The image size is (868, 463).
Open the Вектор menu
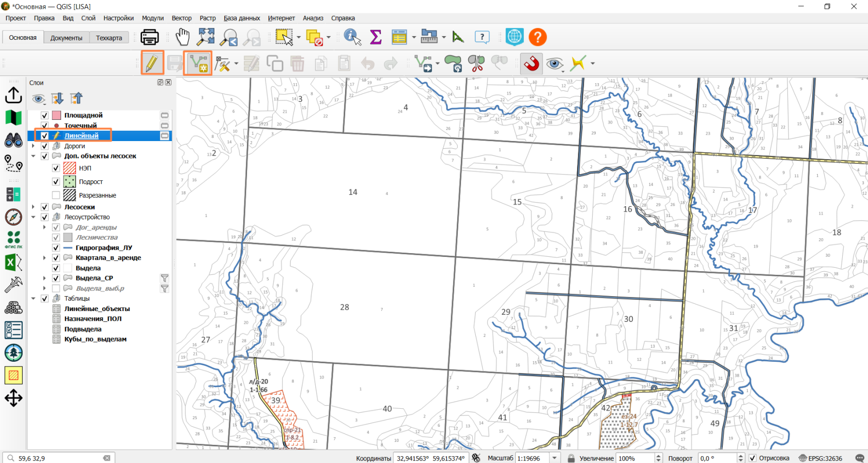coord(181,18)
